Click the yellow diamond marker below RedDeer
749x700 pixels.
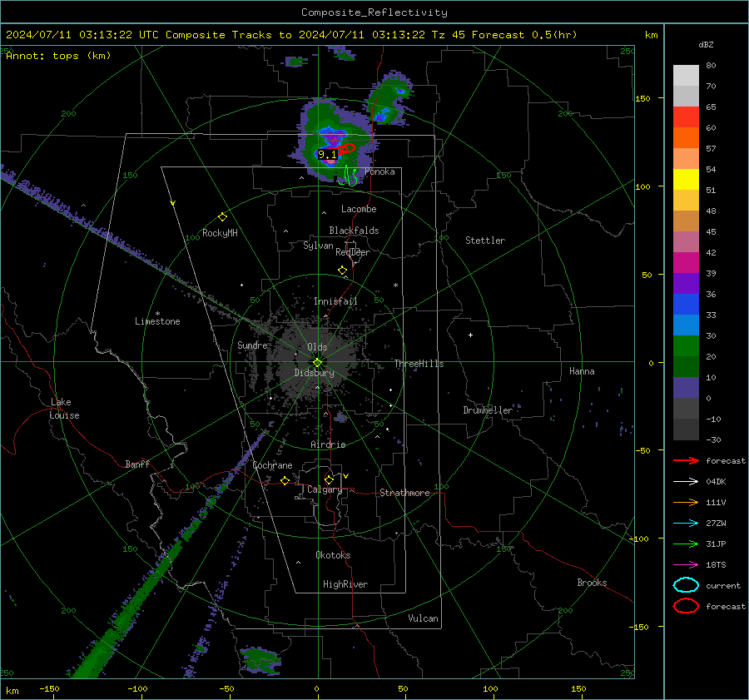pyautogui.click(x=342, y=271)
